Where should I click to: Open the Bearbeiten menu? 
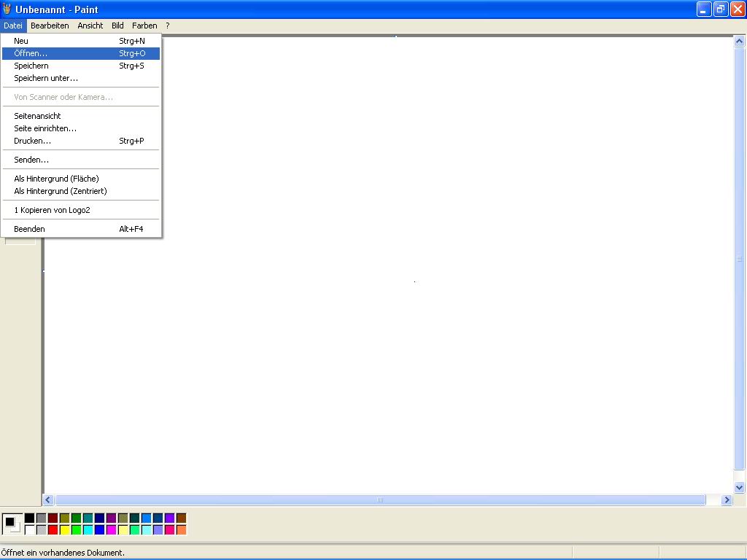(x=50, y=26)
